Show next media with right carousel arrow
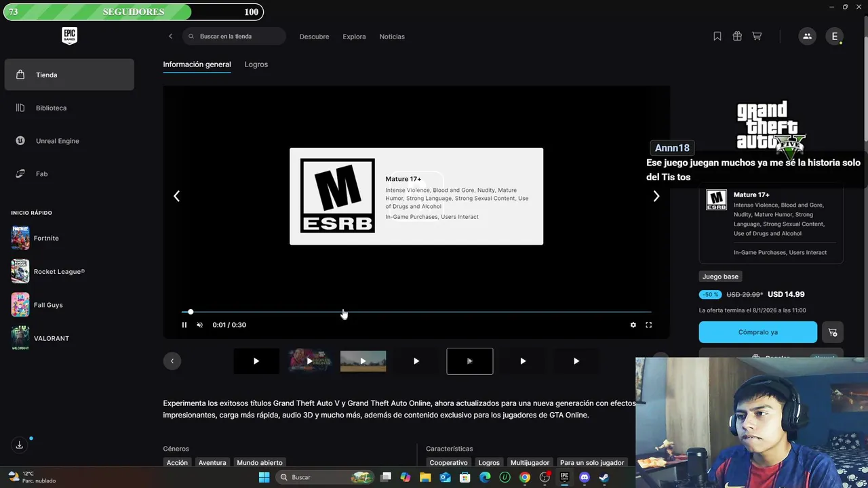The image size is (868, 488). 656,196
